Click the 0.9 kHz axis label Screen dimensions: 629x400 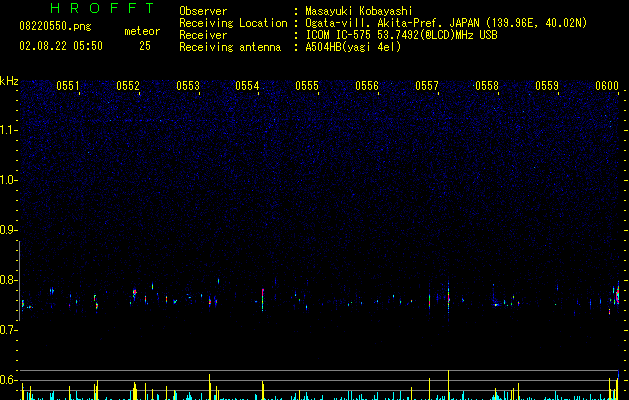[8, 230]
